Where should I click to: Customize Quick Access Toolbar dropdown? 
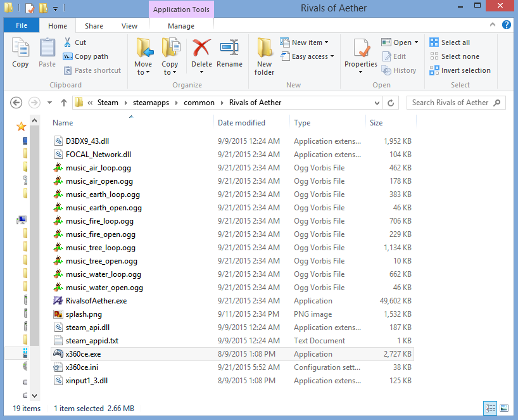click(x=56, y=9)
